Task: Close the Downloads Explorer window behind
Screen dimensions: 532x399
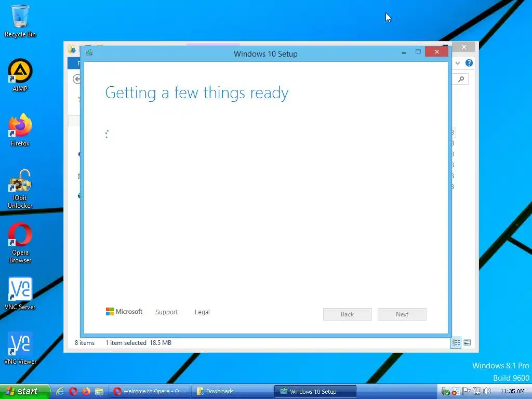Action: (464, 47)
